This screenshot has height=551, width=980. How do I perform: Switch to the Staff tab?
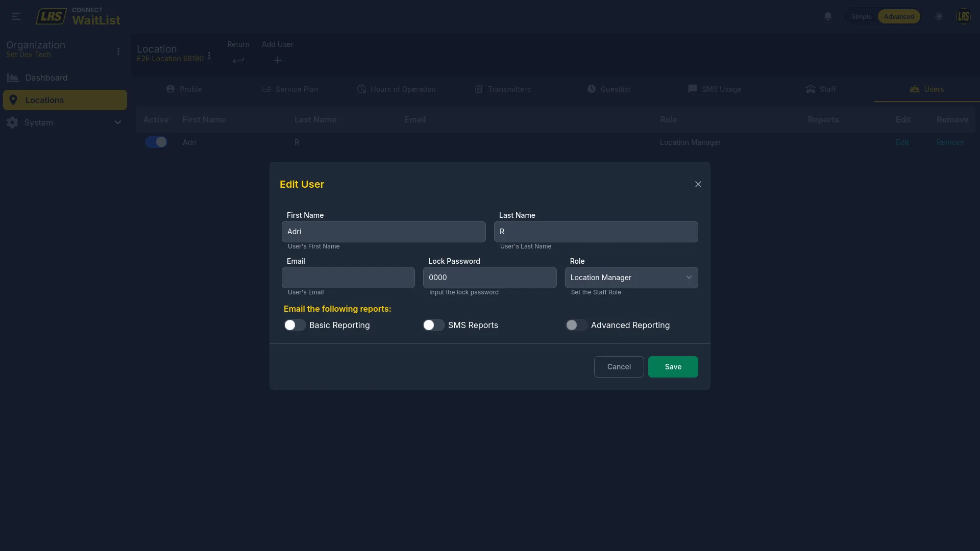pos(821,89)
